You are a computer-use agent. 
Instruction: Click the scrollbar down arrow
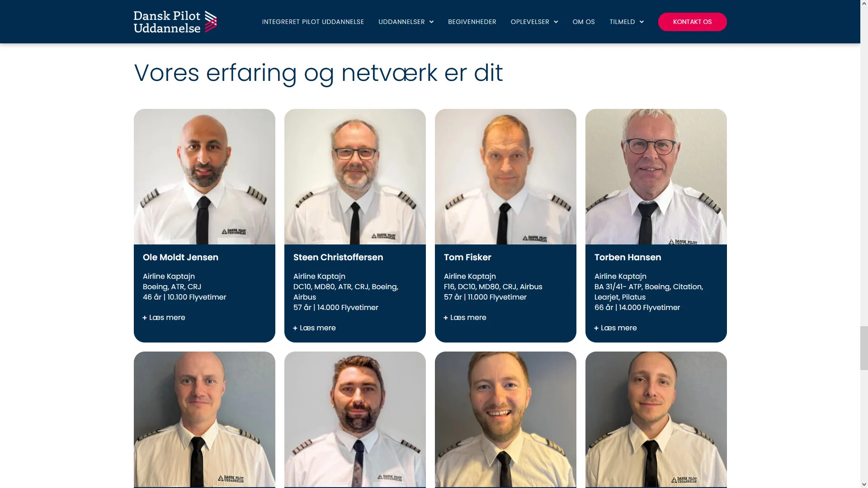[x=864, y=484]
